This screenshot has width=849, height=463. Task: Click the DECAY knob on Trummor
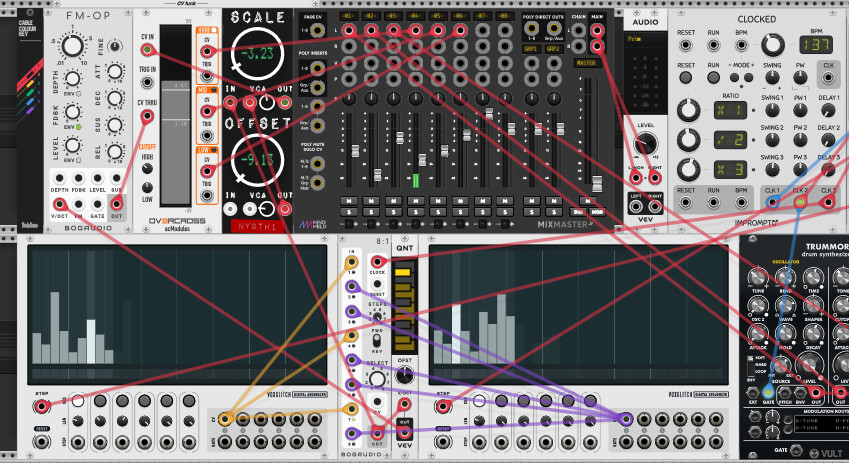point(813,334)
